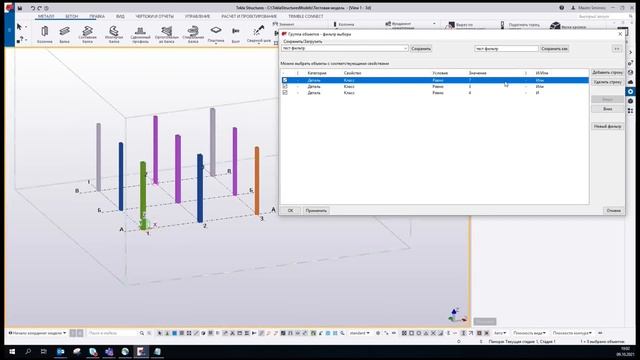Open the Авто dropdown in bottom toolbar
Image resolution: width=640 pixels, height=360 pixels.
click(x=500, y=333)
